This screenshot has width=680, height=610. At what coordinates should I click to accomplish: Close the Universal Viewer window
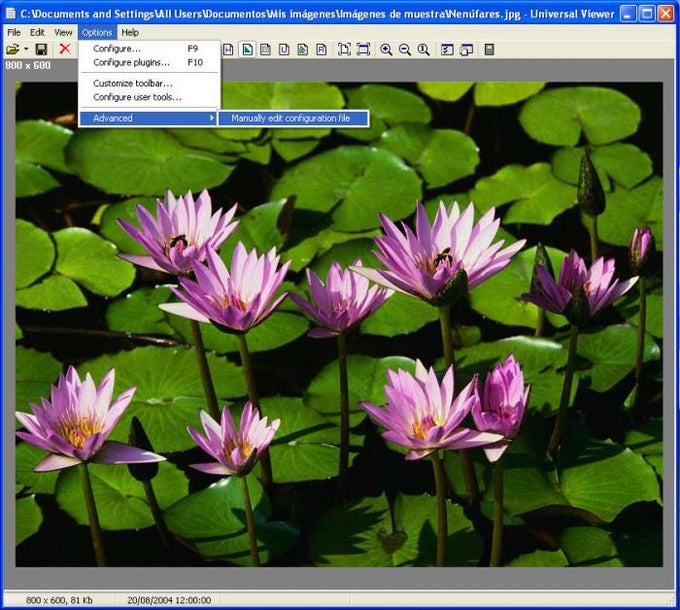pos(666,14)
